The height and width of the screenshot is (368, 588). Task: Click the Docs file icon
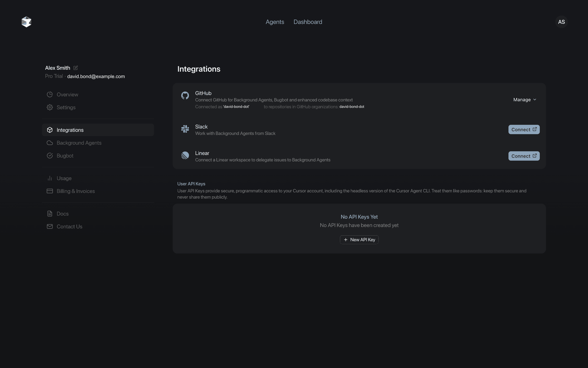click(50, 214)
